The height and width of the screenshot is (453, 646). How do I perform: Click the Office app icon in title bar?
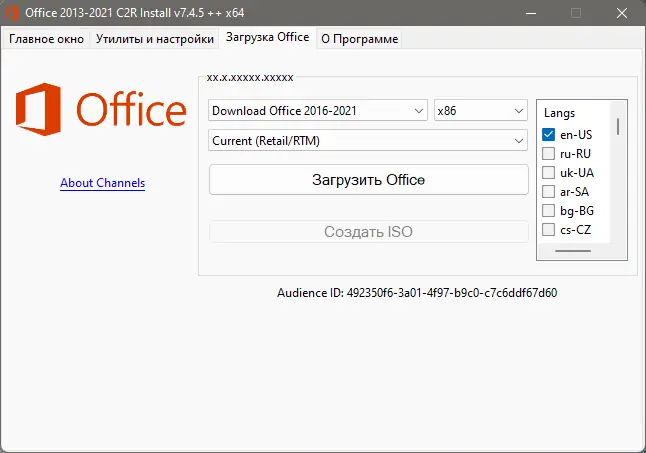click(x=11, y=13)
